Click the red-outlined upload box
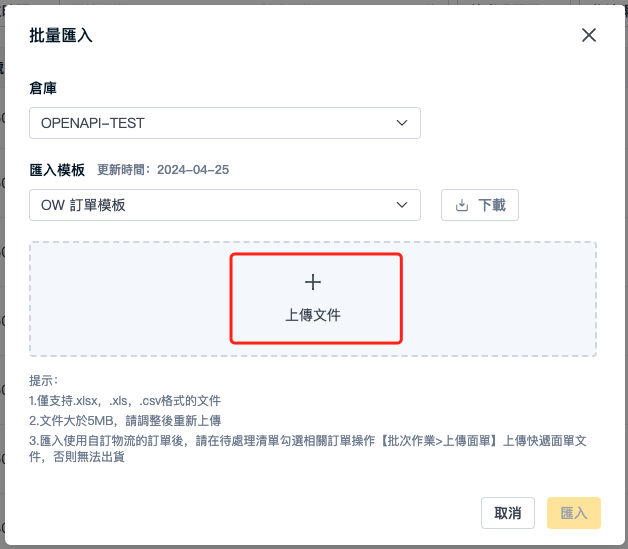 (316, 298)
